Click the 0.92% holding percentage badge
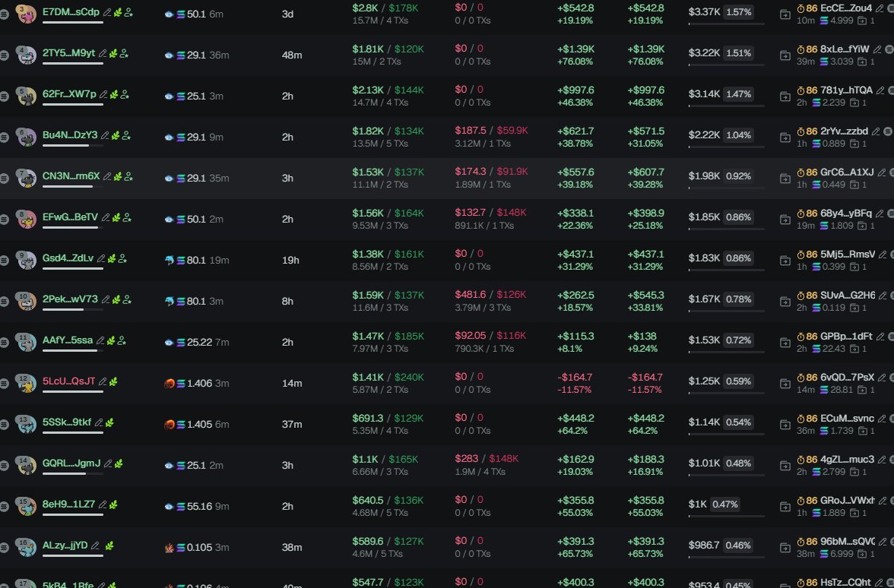894x588 pixels. pyautogui.click(x=738, y=176)
